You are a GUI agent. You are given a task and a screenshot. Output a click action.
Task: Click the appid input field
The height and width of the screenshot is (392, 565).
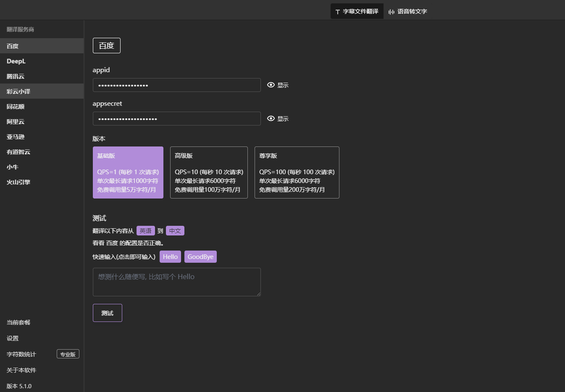pos(176,85)
